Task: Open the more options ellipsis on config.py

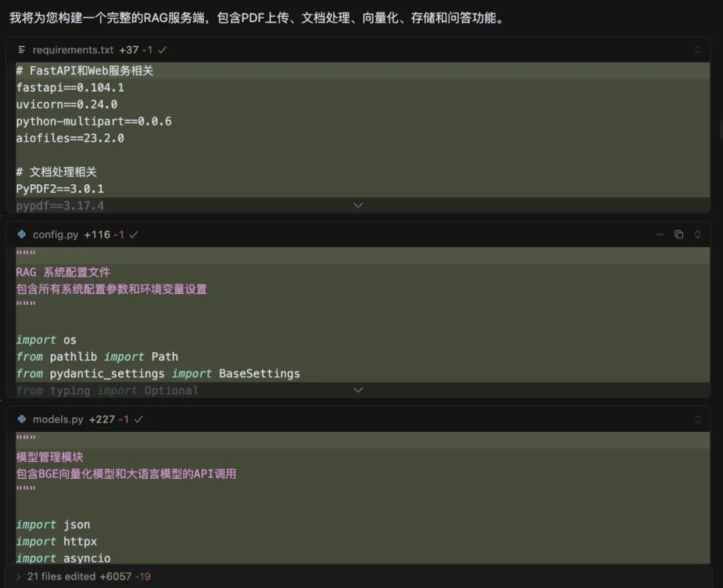Action: tap(660, 234)
